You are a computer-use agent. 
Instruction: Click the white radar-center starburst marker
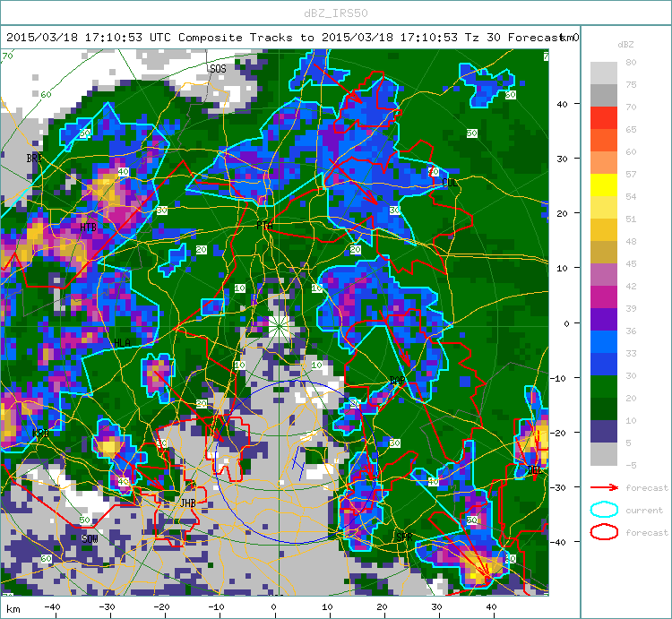pyautogui.click(x=279, y=326)
